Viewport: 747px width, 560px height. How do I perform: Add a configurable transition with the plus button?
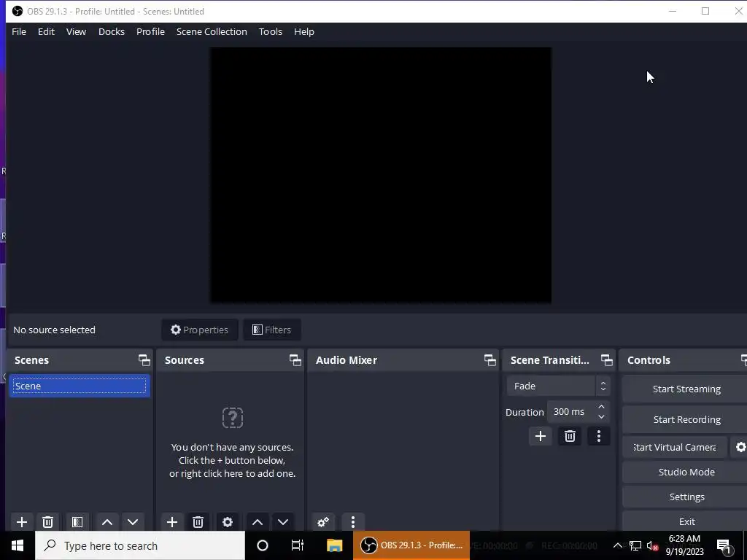click(541, 436)
